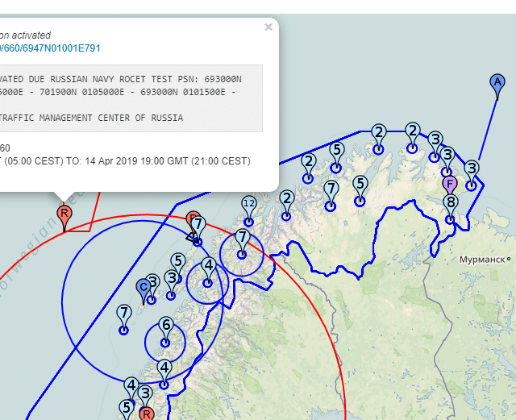Select marker 7 overlapping the red marker
Image resolution: width=516 pixels, height=420 pixels.
coord(199,225)
